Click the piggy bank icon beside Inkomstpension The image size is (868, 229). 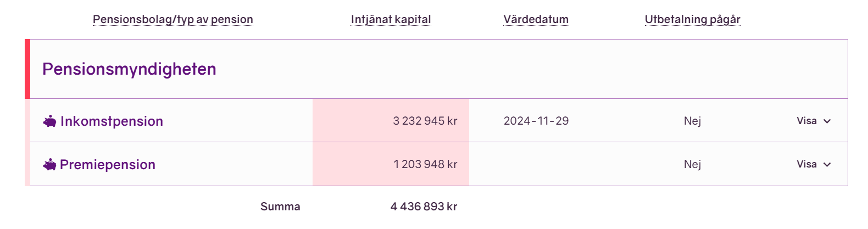click(x=49, y=121)
